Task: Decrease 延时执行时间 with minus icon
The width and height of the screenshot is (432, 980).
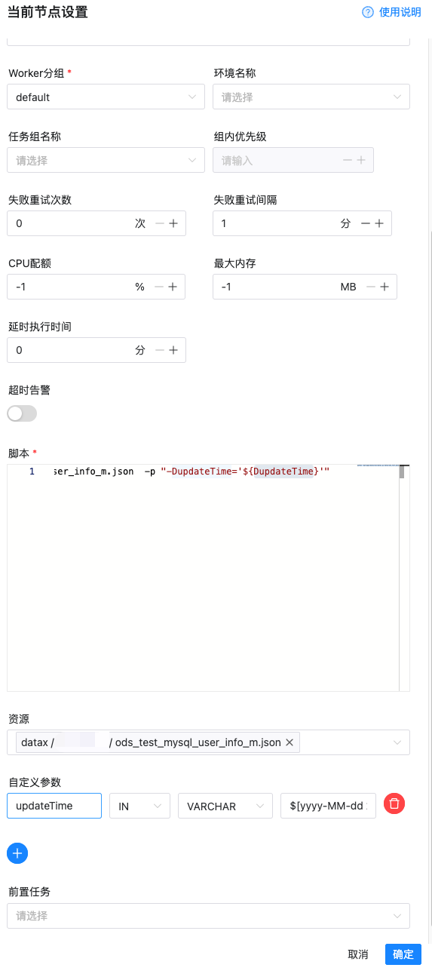Action: (159, 351)
